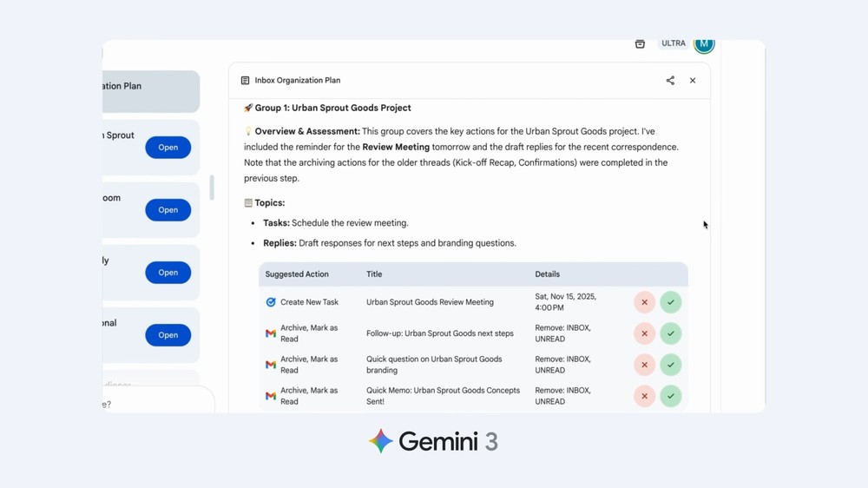868x488 pixels.
Task: Select the selected 'ation Plan' sidebar card
Action: [x=150, y=91]
